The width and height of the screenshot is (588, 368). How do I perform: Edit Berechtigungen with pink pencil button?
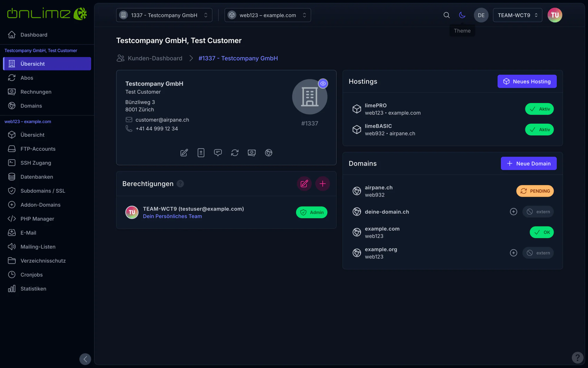[x=304, y=184]
